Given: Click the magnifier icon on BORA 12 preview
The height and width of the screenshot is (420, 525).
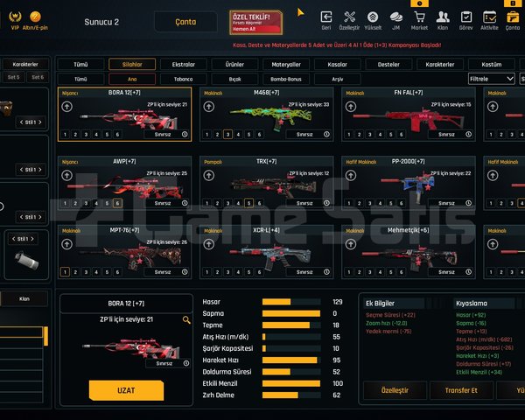Looking at the screenshot, I should coord(186,320).
